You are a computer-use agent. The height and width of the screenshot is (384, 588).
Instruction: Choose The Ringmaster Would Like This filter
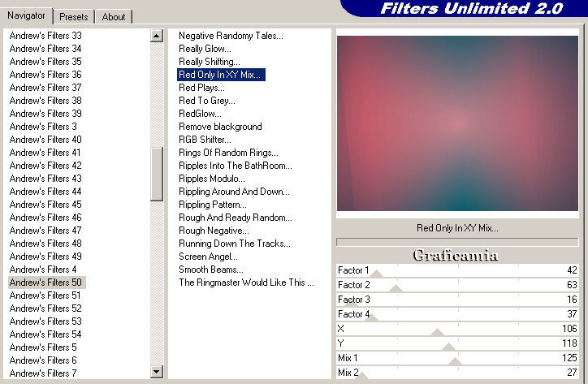click(x=246, y=283)
